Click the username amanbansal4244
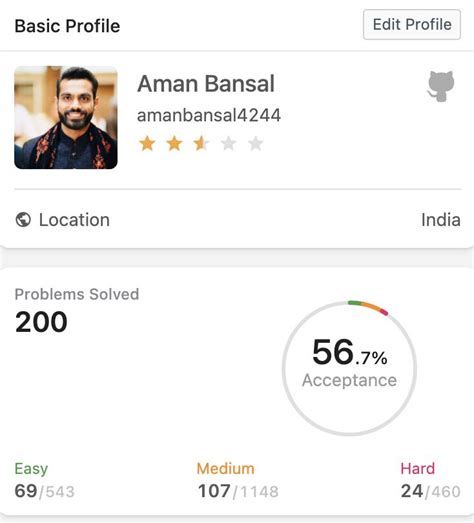Image resolution: width=474 pixels, height=523 pixels. click(209, 115)
